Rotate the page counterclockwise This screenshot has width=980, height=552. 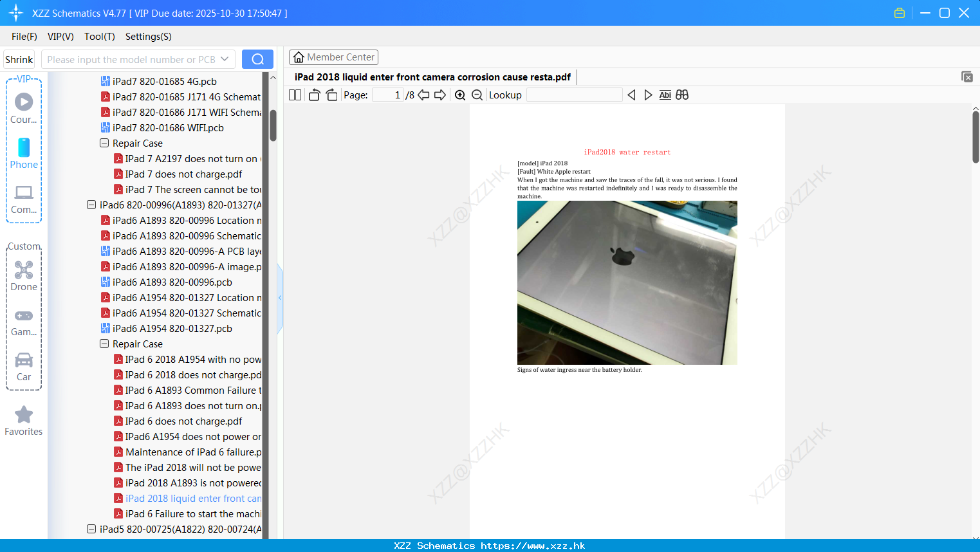tap(314, 95)
